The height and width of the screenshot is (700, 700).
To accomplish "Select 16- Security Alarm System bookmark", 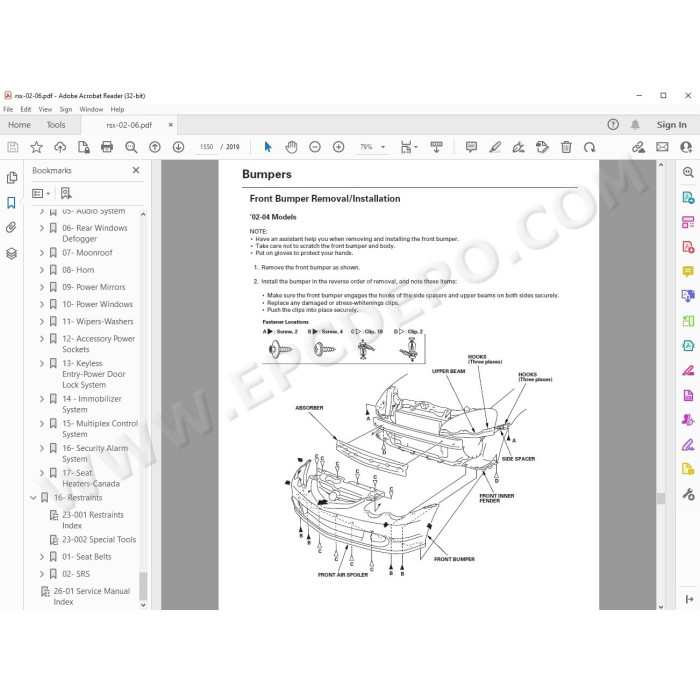I will tap(95, 454).
